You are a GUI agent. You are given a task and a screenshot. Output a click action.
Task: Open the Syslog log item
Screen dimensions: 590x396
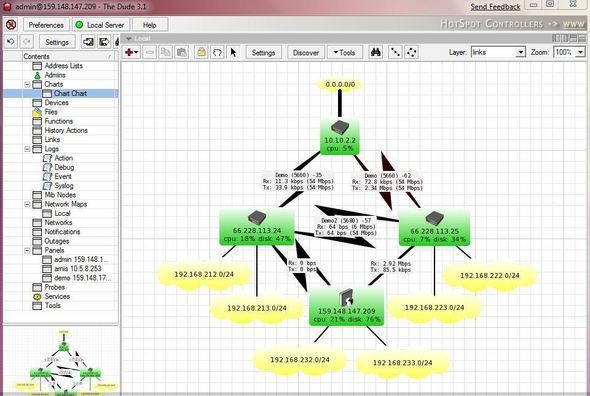coord(64,186)
